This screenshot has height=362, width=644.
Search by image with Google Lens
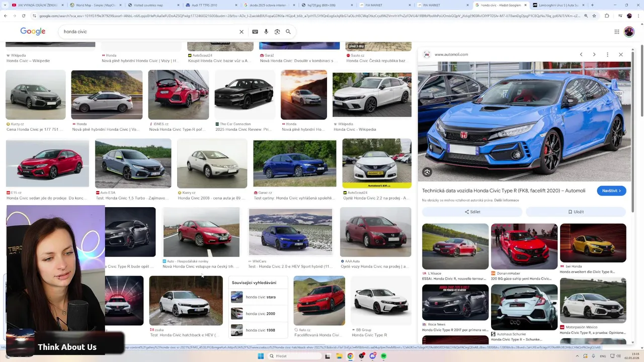pyautogui.click(x=277, y=32)
